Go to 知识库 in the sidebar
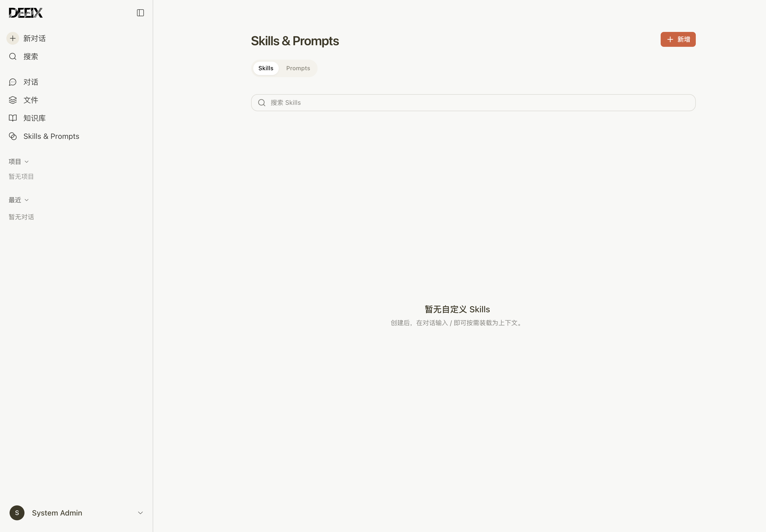This screenshot has width=766, height=532. click(x=35, y=118)
